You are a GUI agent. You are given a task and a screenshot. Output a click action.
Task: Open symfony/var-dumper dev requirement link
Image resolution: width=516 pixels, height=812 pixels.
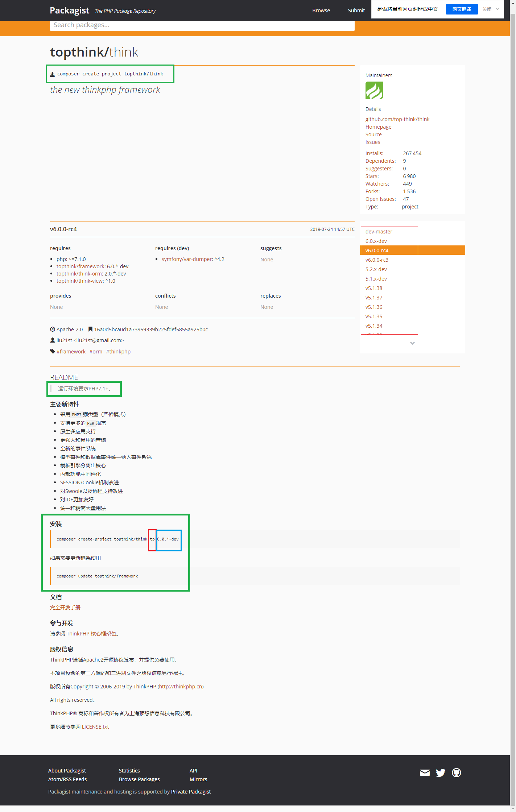pyautogui.click(x=187, y=259)
